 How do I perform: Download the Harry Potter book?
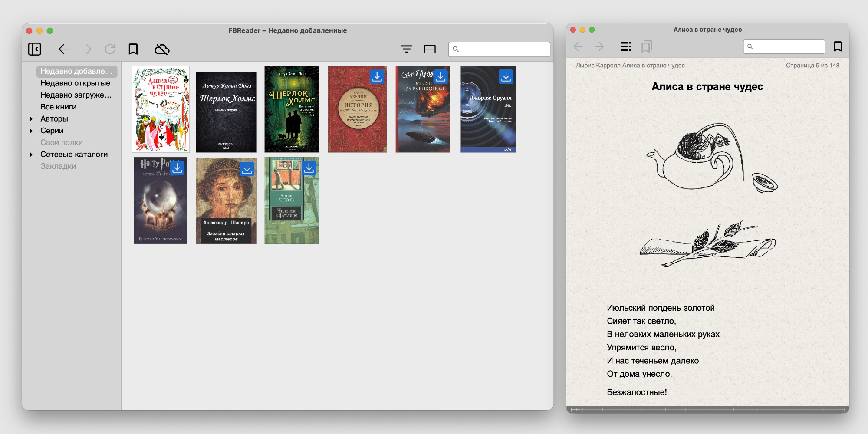[x=177, y=168]
